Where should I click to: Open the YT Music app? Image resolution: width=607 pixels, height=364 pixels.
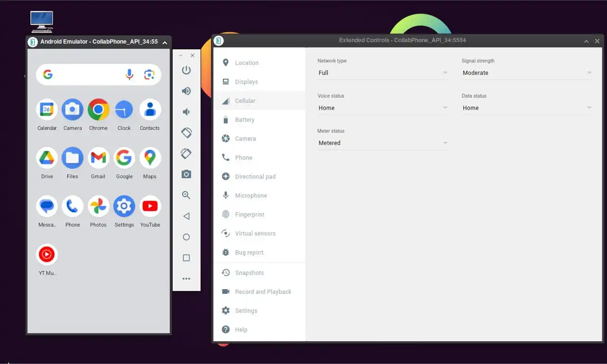pos(47,255)
